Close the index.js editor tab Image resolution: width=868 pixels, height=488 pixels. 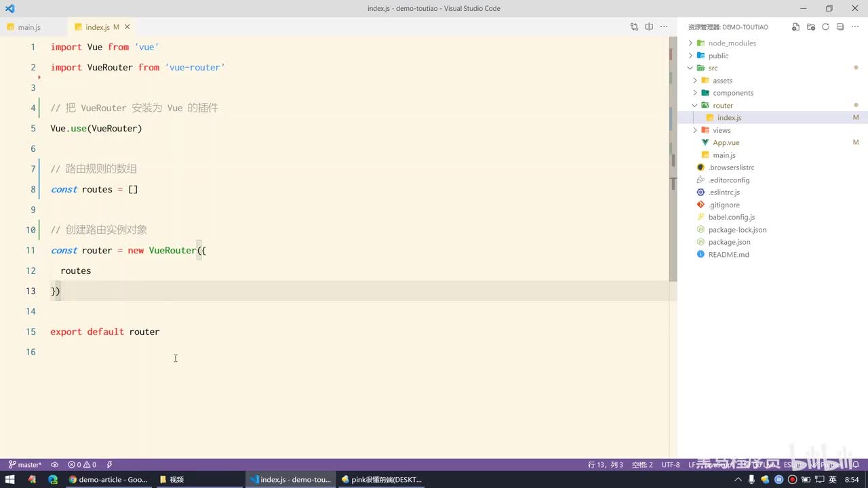tap(127, 27)
